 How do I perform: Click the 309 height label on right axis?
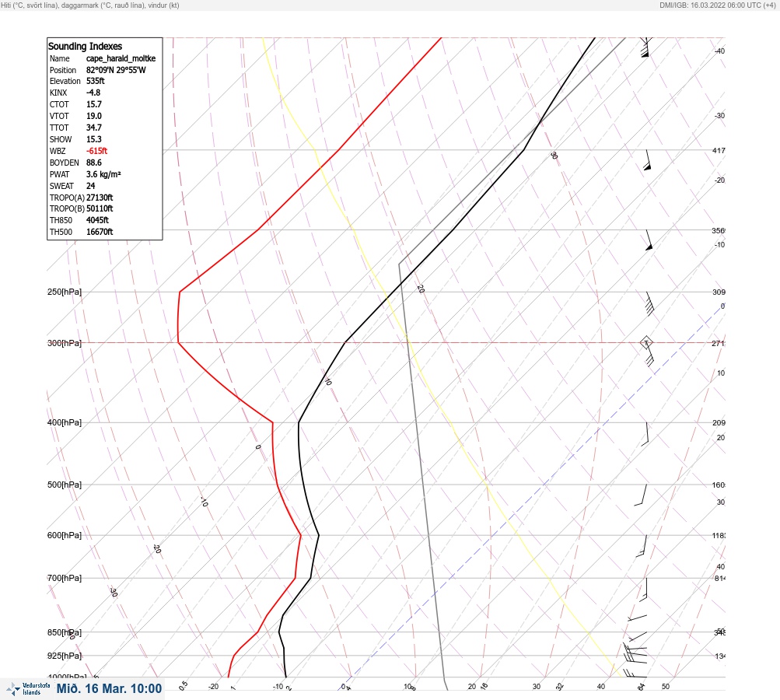point(719,292)
